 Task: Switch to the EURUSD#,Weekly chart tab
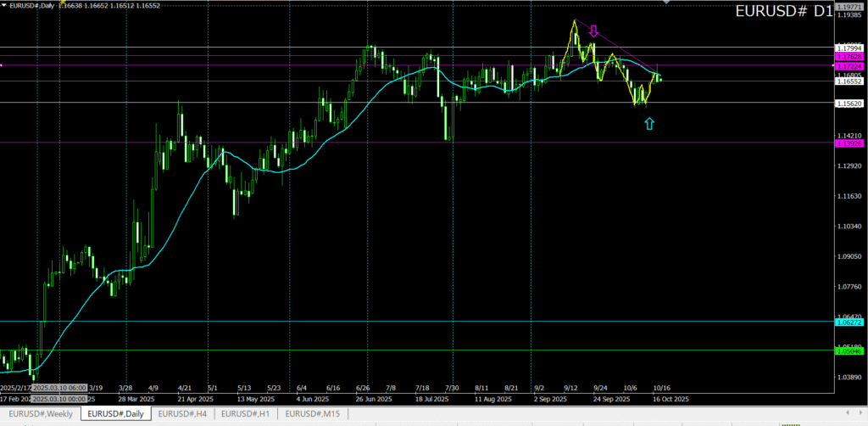tap(40, 413)
